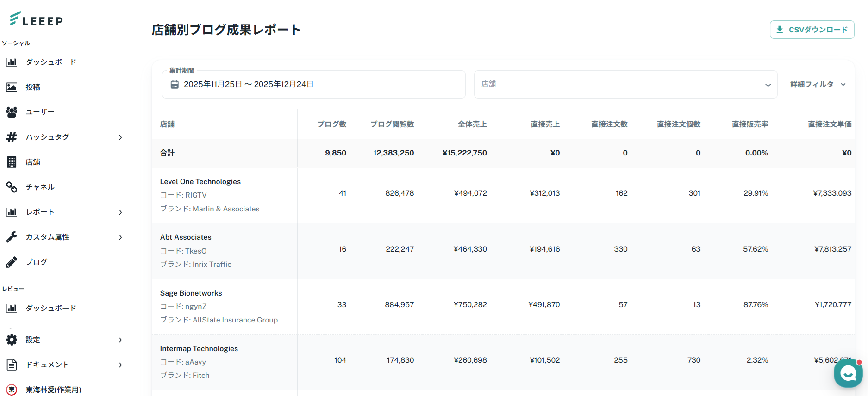Sort by ブログ閲覧数 column header

click(x=392, y=124)
